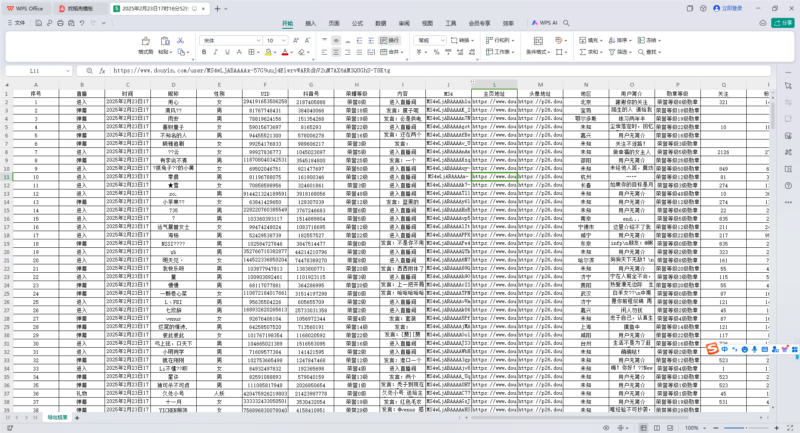Switch to the 插入 ribbon tab
Screen dimensions: 800x433
tap(311, 21)
